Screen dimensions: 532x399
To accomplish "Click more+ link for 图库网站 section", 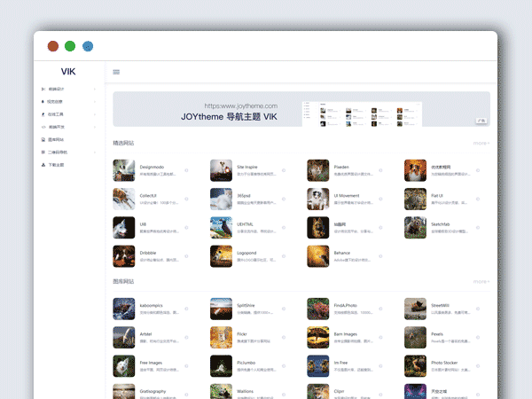I will [x=481, y=282].
